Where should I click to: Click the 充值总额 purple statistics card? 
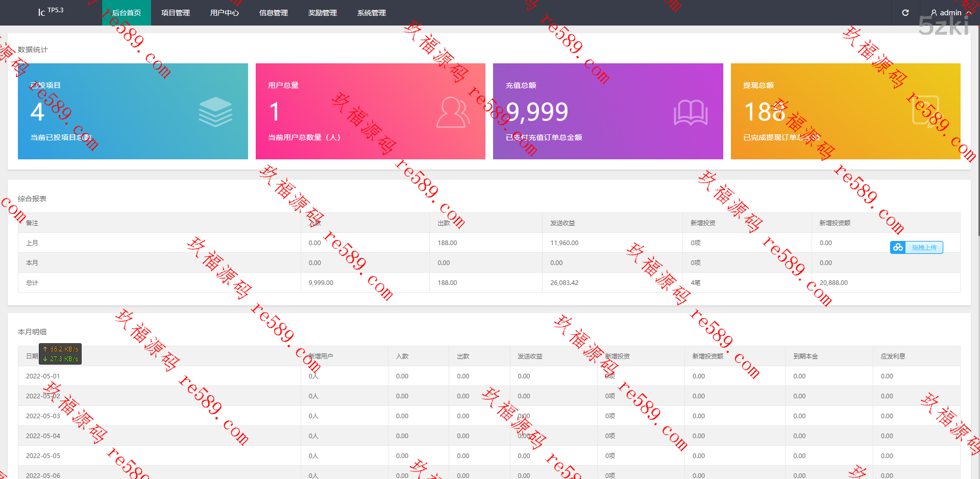pyautogui.click(x=607, y=111)
